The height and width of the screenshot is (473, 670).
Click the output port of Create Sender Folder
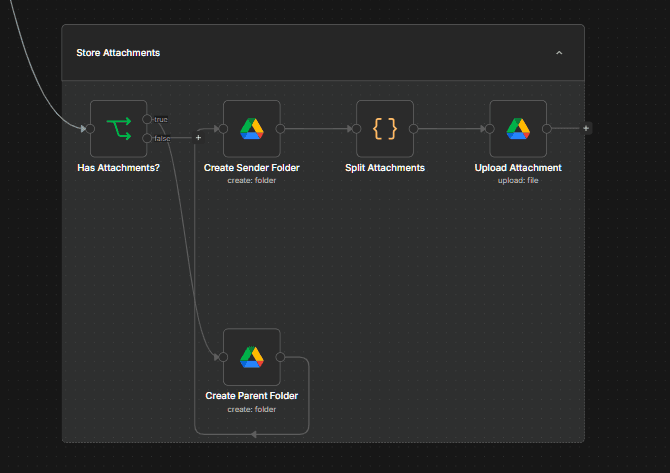[x=280, y=129]
